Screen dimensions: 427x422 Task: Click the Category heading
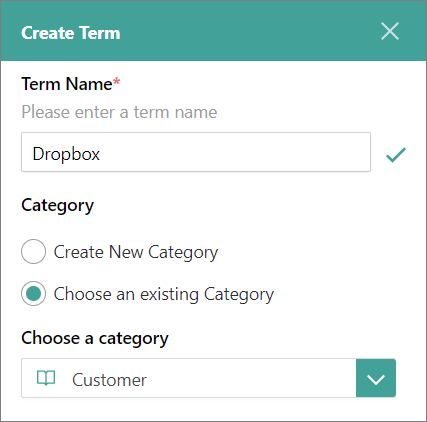click(x=58, y=206)
